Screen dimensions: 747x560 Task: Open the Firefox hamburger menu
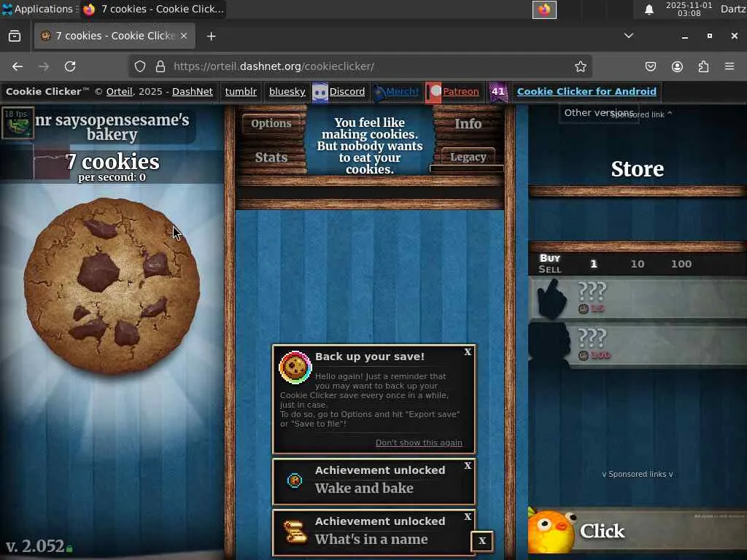pyautogui.click(x=729, y=66)
